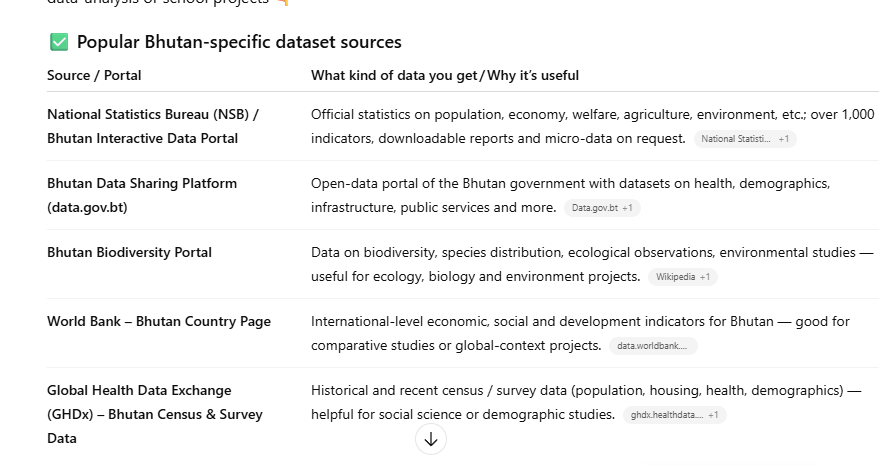Screen dimensions: 887x465
Task: Select the National Statistics Bureau (NSB) row title
Action: [x=152, y=126]
